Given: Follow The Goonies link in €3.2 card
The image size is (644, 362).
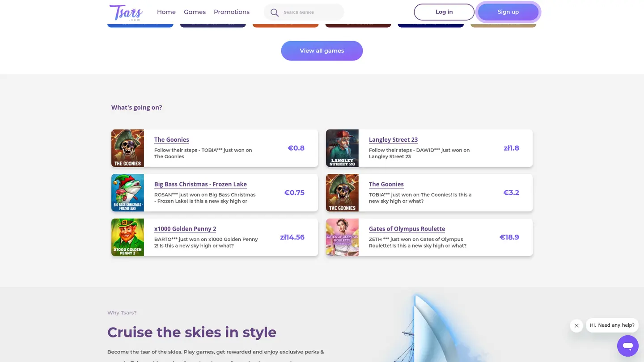Looking at the screenshot, I should tap(386, 185).
